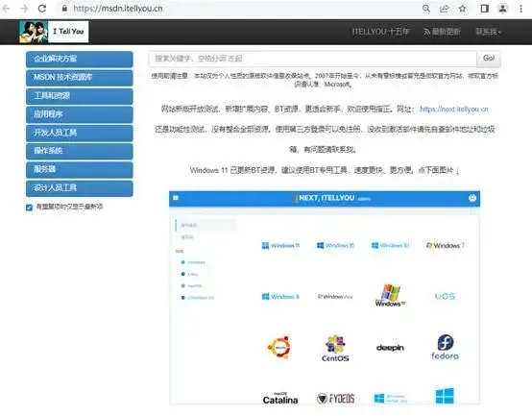The image size is (532, 416).
Task: Click the NEXT, ITELLYOU banner title
Action: click(x=326, y=198)
